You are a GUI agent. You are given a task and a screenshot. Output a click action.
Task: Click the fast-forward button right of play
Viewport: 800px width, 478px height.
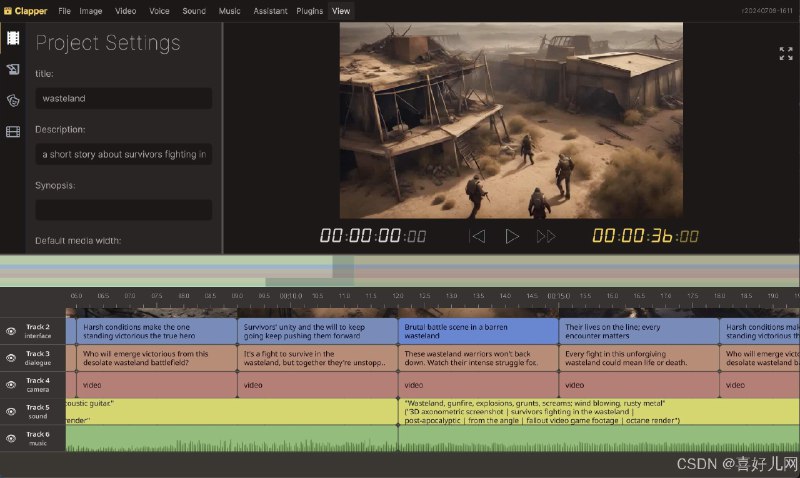coord(546,236)
